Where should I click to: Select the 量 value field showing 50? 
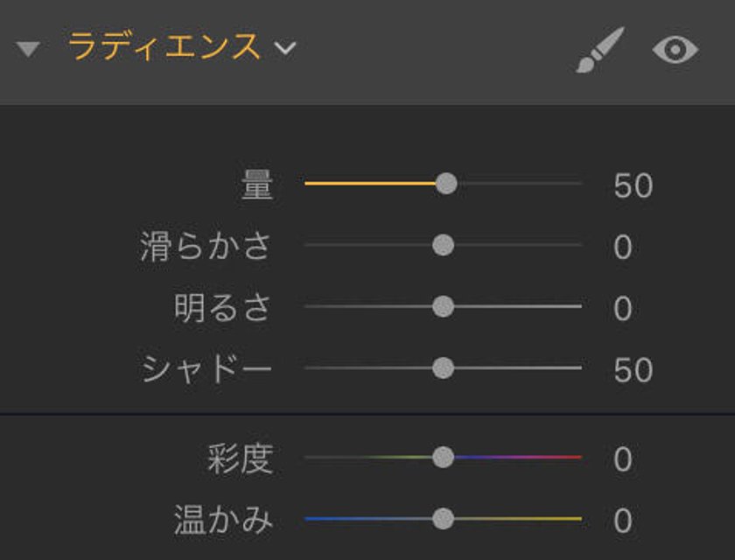tap(633, 185)
